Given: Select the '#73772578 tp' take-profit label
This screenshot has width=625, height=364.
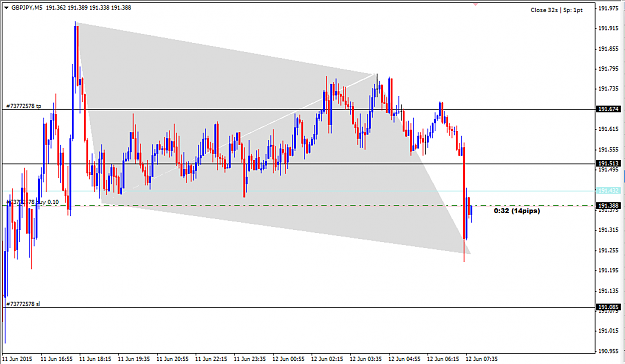Looking at the screenshot, I should [24, 106].
